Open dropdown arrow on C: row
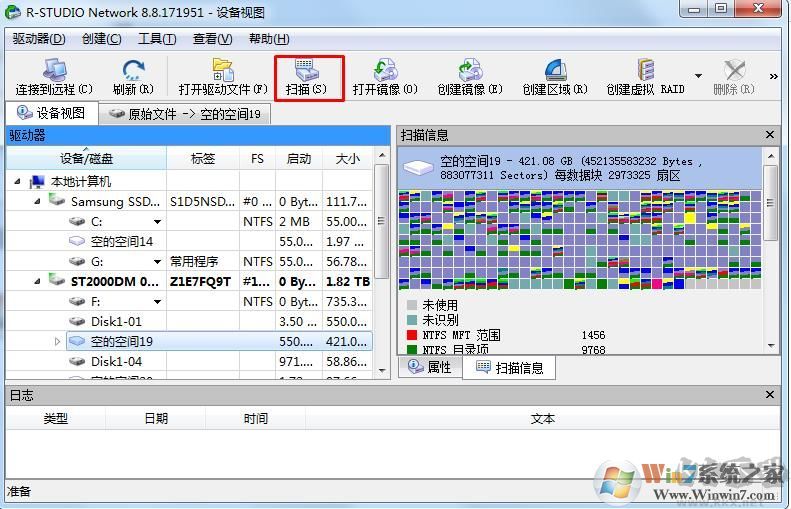Image resolution: width=791 pixels, height=509 pixels. point(157,221)
